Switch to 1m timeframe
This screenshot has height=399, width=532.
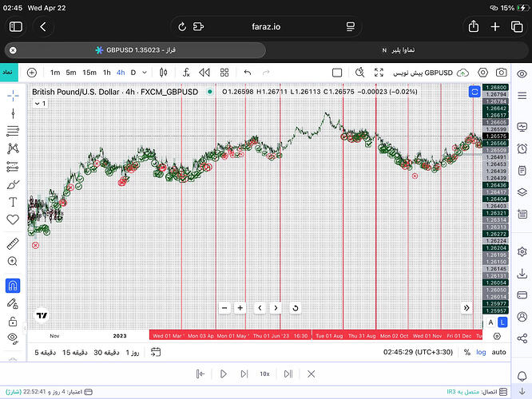point(55,73)
